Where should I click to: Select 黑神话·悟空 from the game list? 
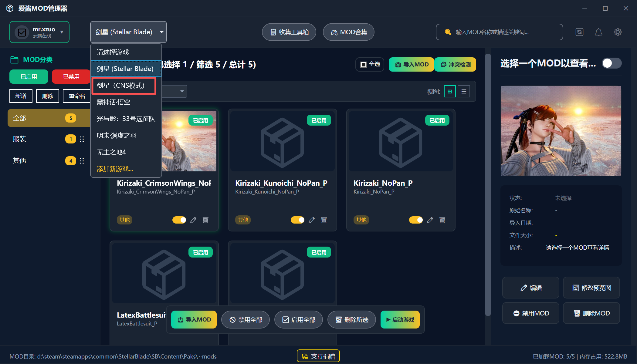(113, 102)
